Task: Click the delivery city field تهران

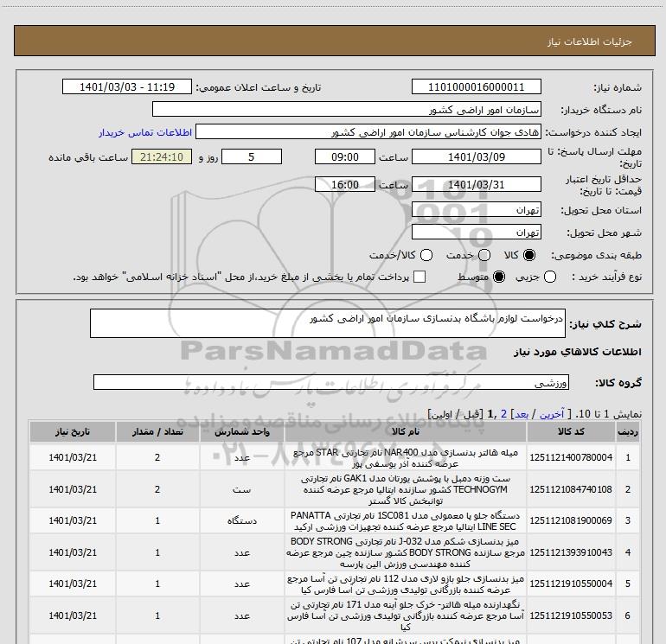Action: tap(476, 232)
